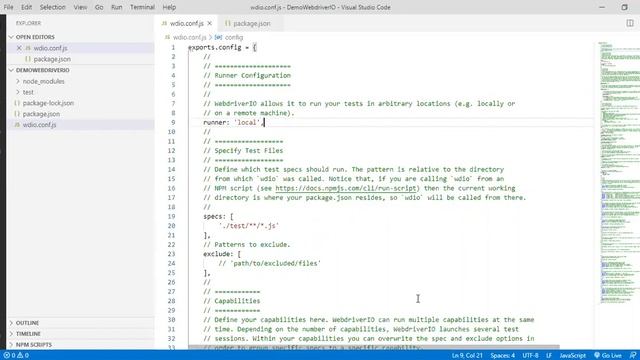
Task: Select the wdio.conf.js editor tab
Action: (187, 24)
